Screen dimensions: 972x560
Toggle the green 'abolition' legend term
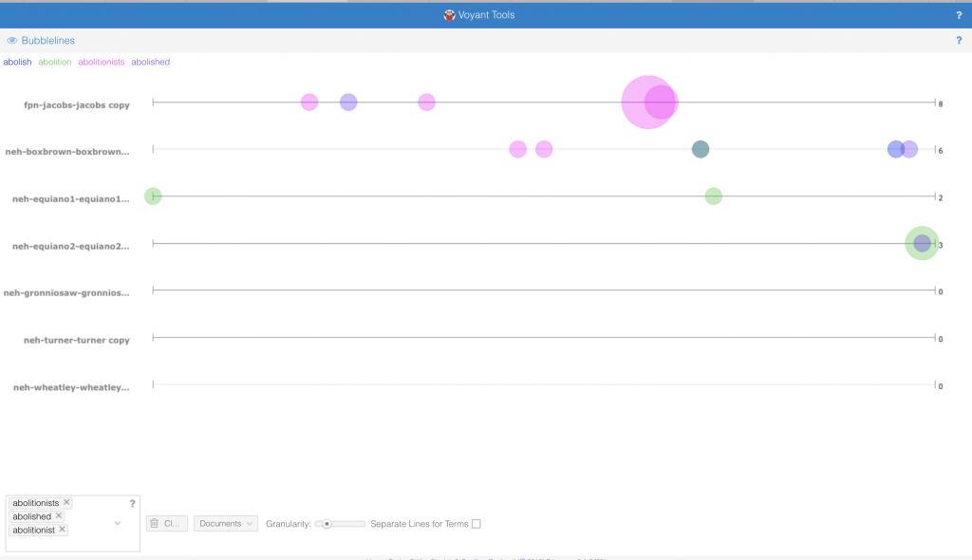point(55,62)
